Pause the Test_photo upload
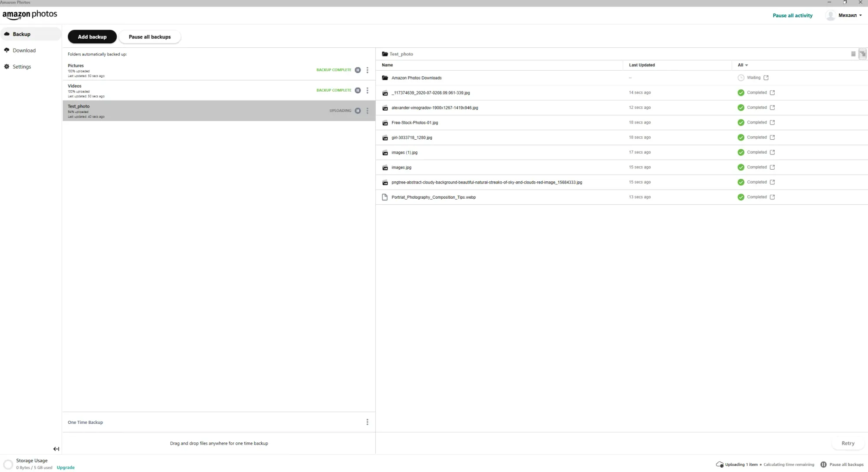The width and height of the screenshot is (868, 472). pyautogui.click(x=358, y=111)
